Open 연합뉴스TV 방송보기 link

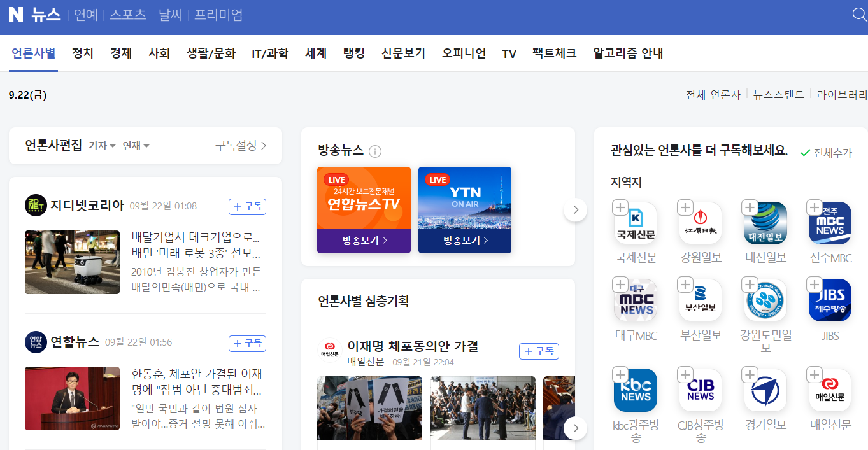point(364,241)
